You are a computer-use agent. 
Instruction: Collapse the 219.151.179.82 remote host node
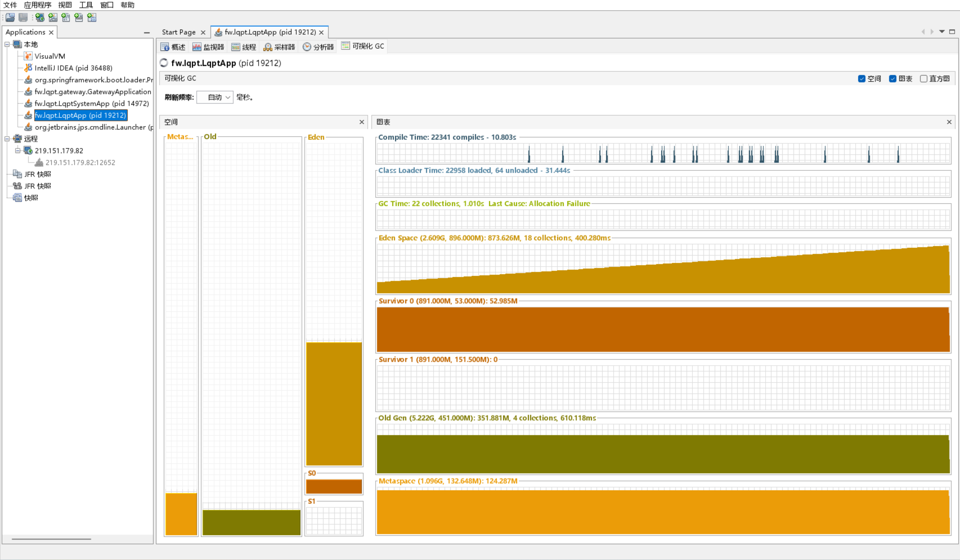18,150
